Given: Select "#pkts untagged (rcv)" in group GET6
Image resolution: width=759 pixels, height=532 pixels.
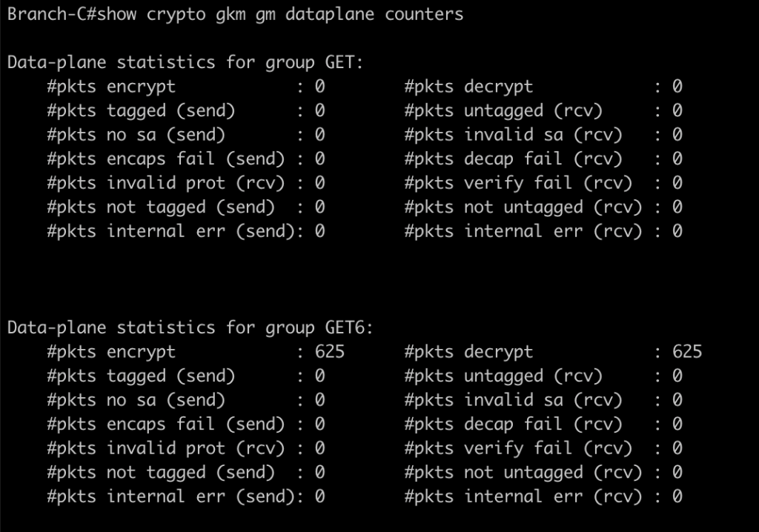Looking at the screenshot, I should pos(503,376).
